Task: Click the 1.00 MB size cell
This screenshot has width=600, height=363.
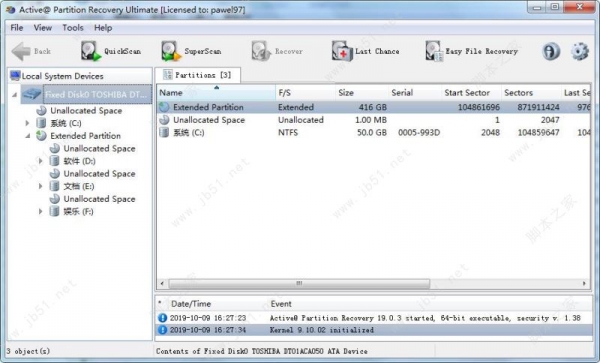Action: click(x=371, y=120)
